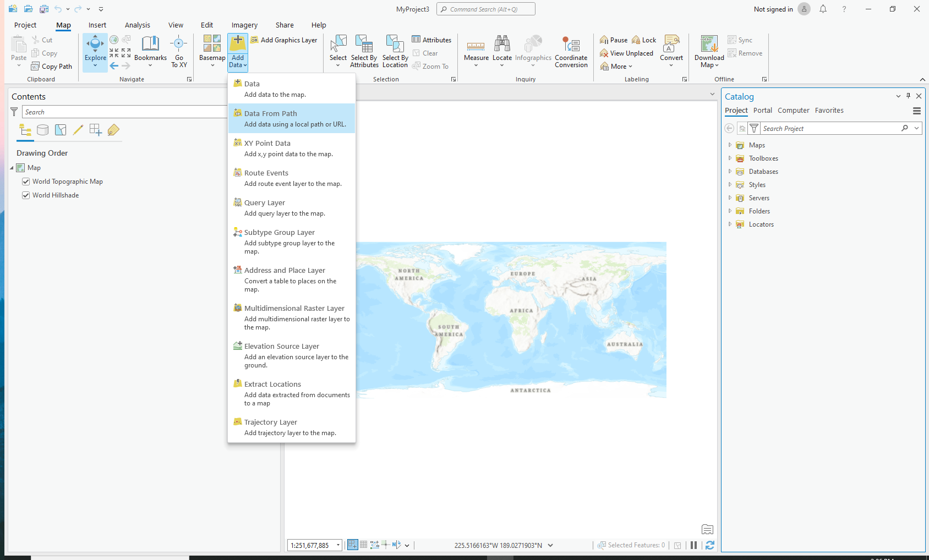This screenshot has width=929, height=560.
Task: Toggle World Hillshade layer visibility
Action: [26, 195]
